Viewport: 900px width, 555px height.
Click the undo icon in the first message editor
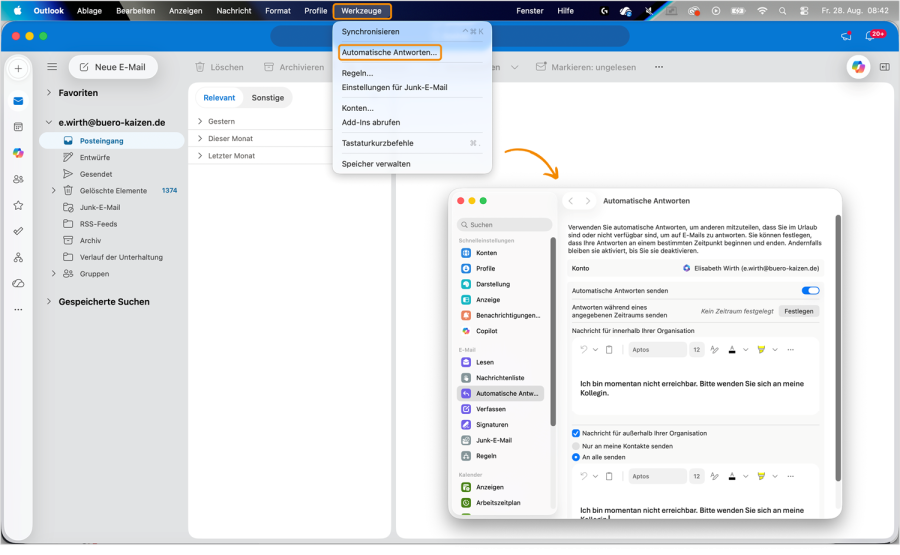point(584,350)
